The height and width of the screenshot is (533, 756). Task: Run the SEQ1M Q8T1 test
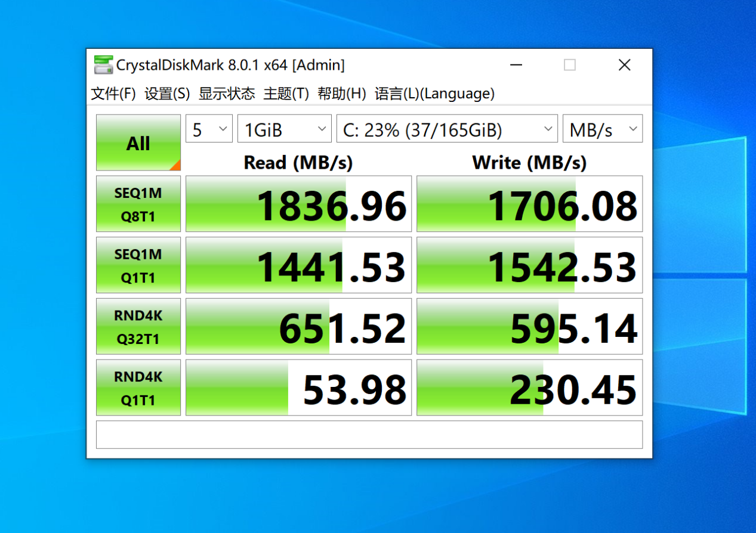coord(138,204)
